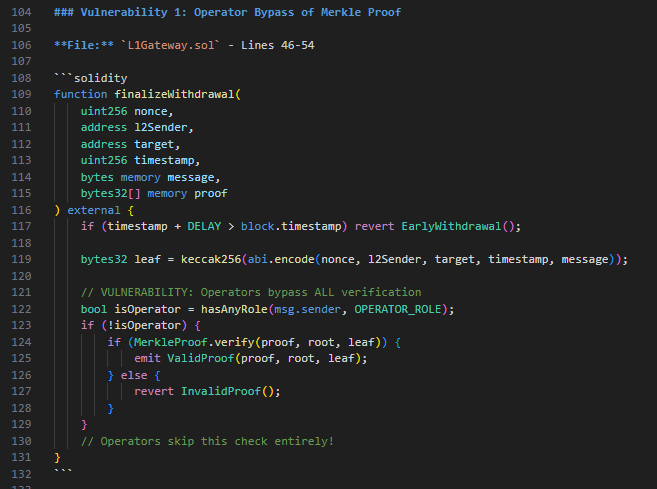Click 'revert InvalidProof();' statement
Screen dimensions: 657x489
tap(207, 392)
